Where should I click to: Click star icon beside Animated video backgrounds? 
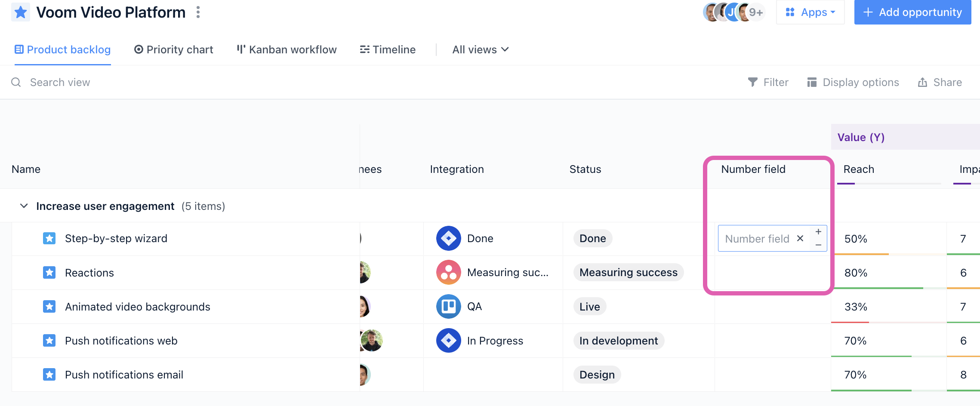tap(49, 306)
